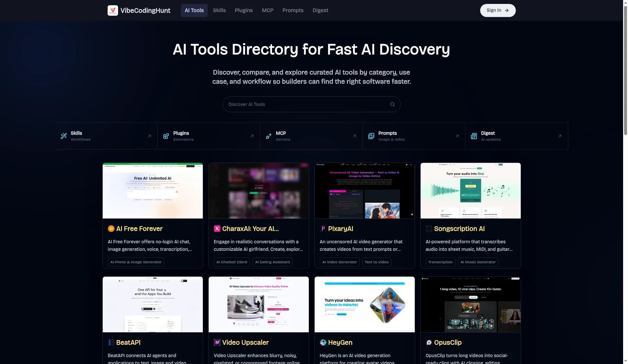Viewport: 628px width, 364px height.
Task: Open the PixaryAI screenshot thumbnail
Action: 365,191
